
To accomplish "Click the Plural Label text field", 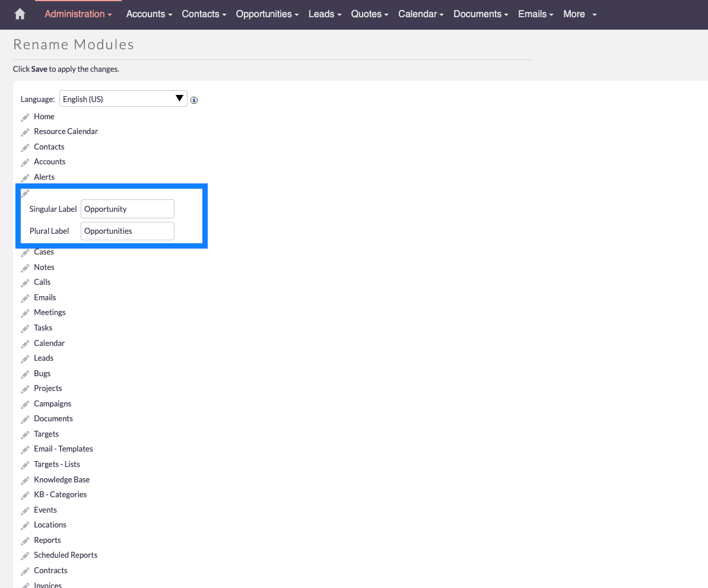I will coord(128,231).
